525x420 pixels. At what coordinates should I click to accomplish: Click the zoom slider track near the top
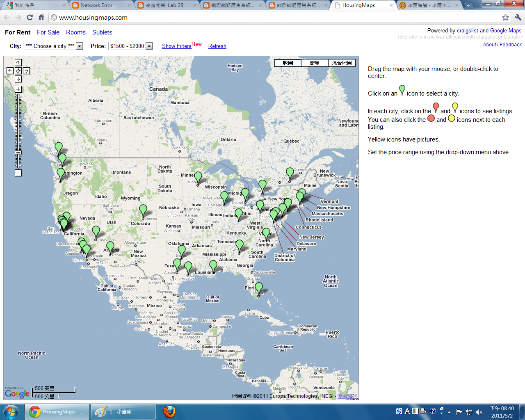18,98
